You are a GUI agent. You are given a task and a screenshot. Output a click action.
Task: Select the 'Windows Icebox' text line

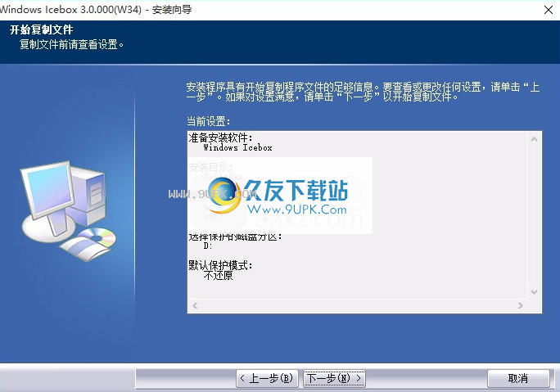click(237, 147)
